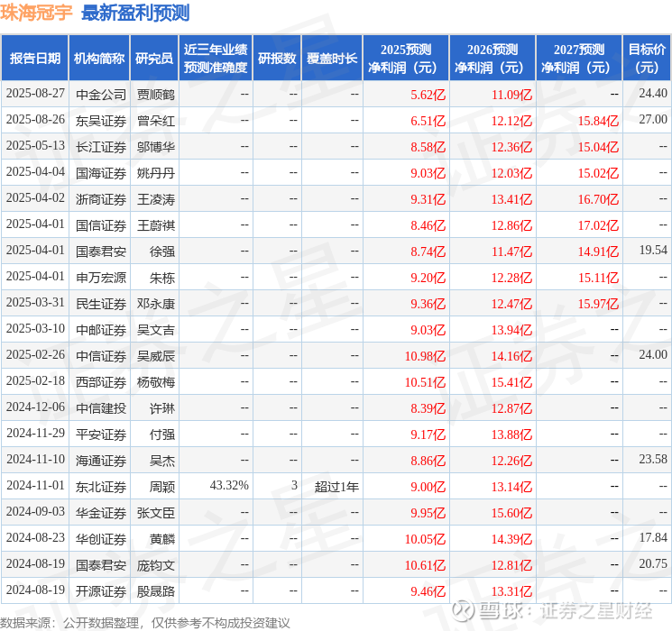Viewport: 672px width, 631px height.
Task: Click the 覆盖时长 column header
Action: click(x=332, y=59)
